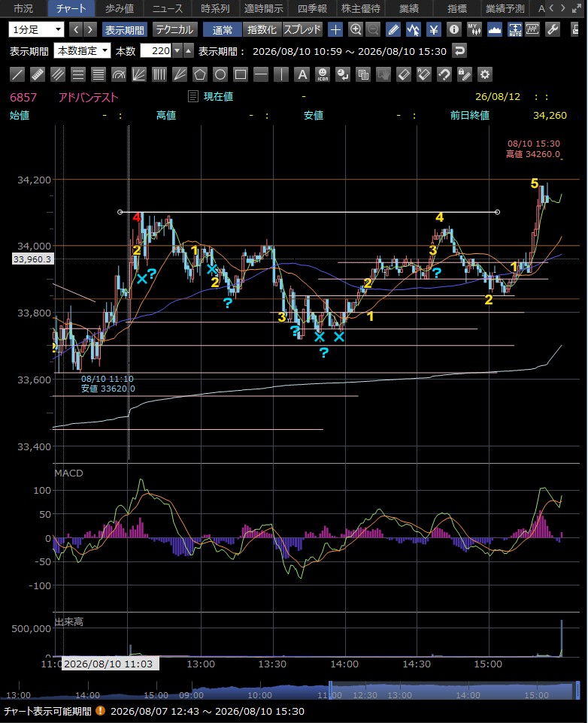The width and height of the screenshot is (588, 723).
Task: Switch to the ニュース tab
Action: click(x=168, y=8)
